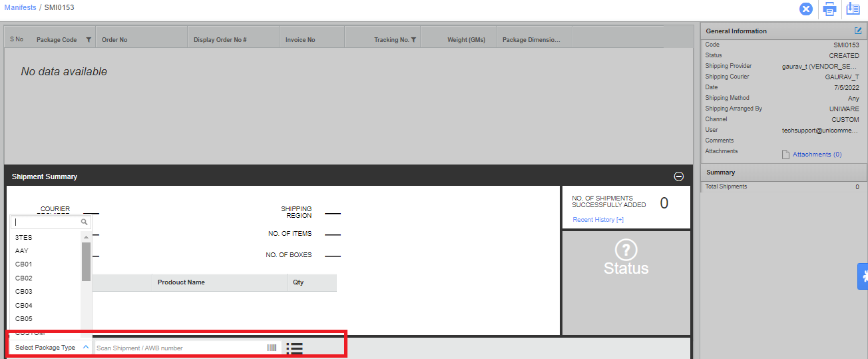Open Recent History [+] link

click(x=598, y=220)
